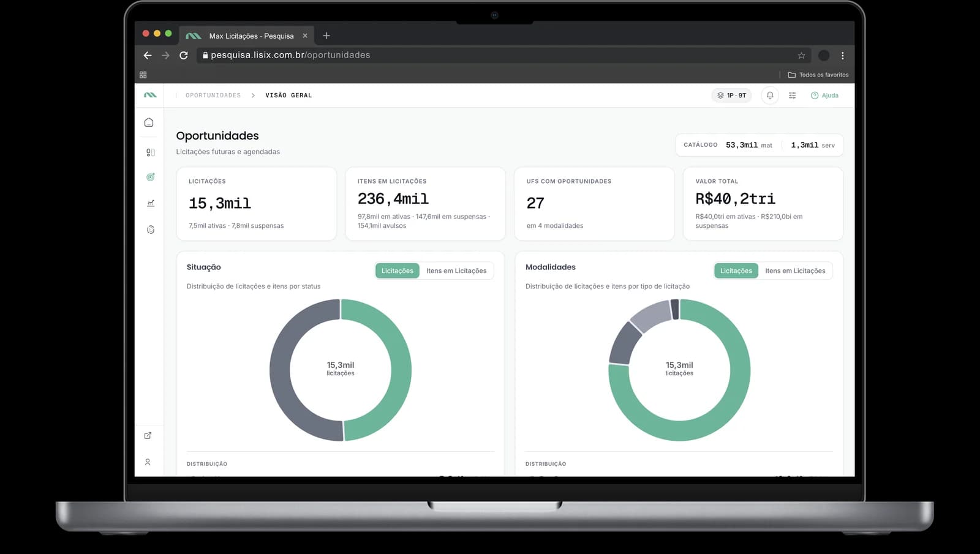Click the fingerprint icon in the sidebar
This screenshot has height=554, width=980.
pos(151,230)
